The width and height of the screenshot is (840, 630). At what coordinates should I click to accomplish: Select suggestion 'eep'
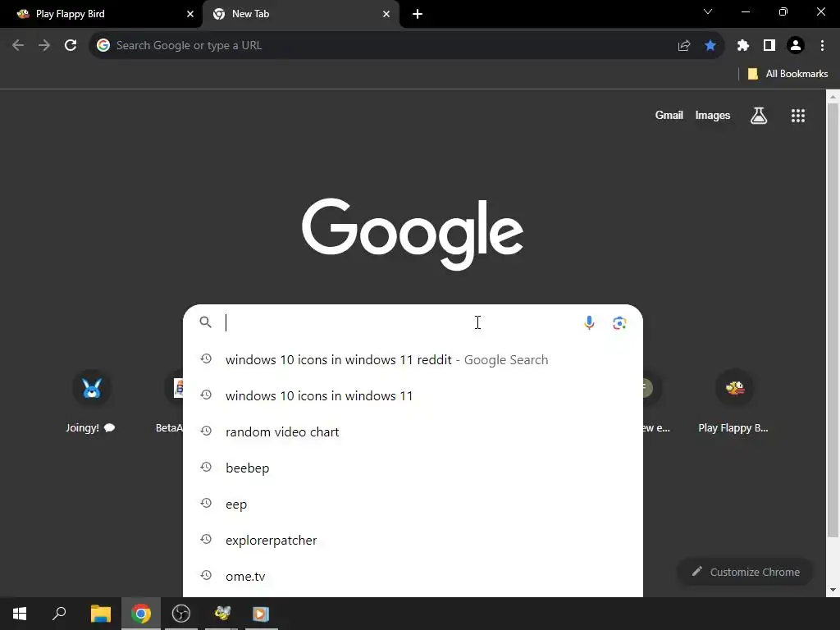413,504
